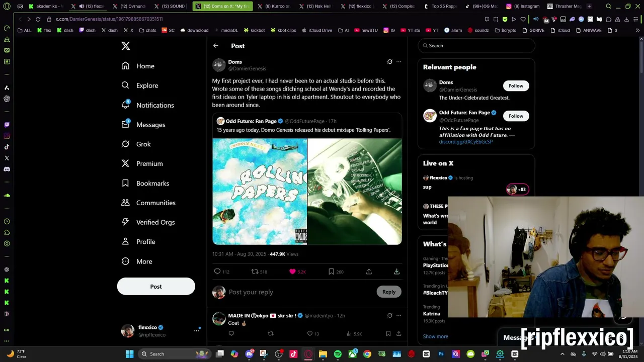Bookmark the madeintyo reply
This screenshot has height=362, width=644.
388,333
